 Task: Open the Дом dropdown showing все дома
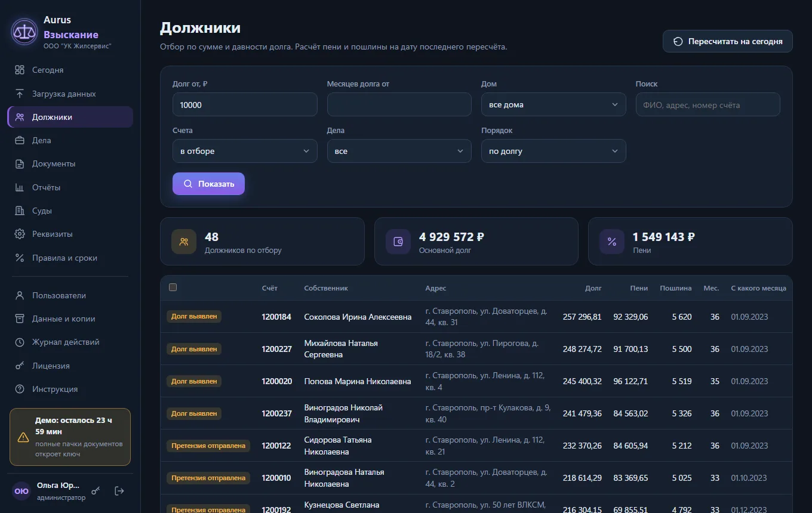[553, 104]
